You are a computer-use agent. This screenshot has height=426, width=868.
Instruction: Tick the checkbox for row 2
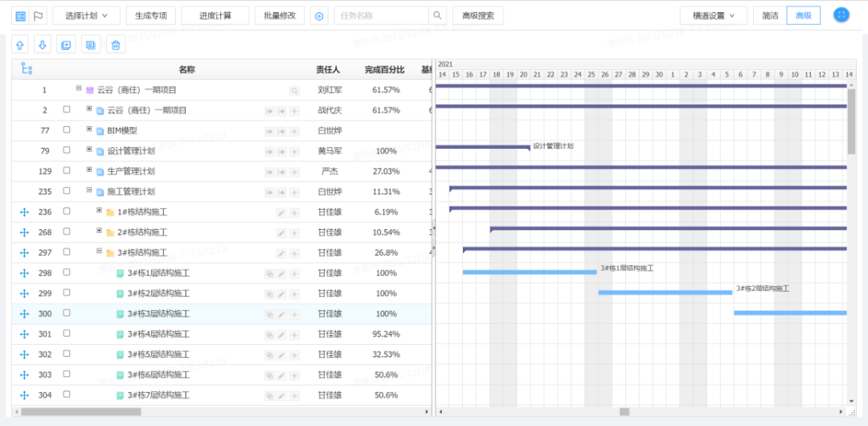pyautogui.click(x=67, y=109)
